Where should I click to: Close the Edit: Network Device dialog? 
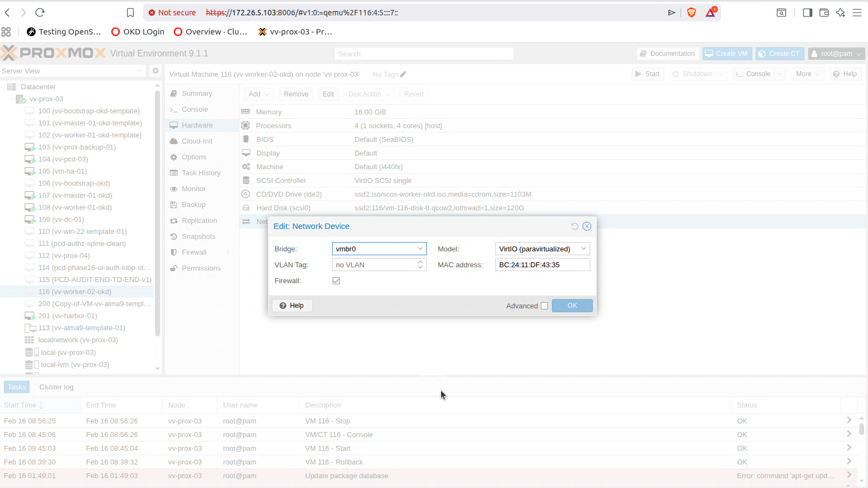[587, 226]
